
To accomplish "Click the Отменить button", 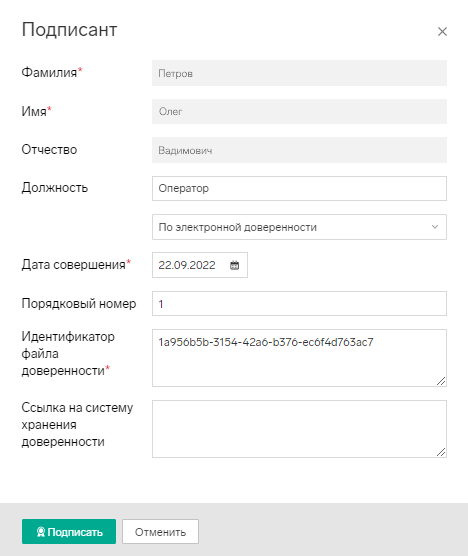I will [x=160, y=532].
